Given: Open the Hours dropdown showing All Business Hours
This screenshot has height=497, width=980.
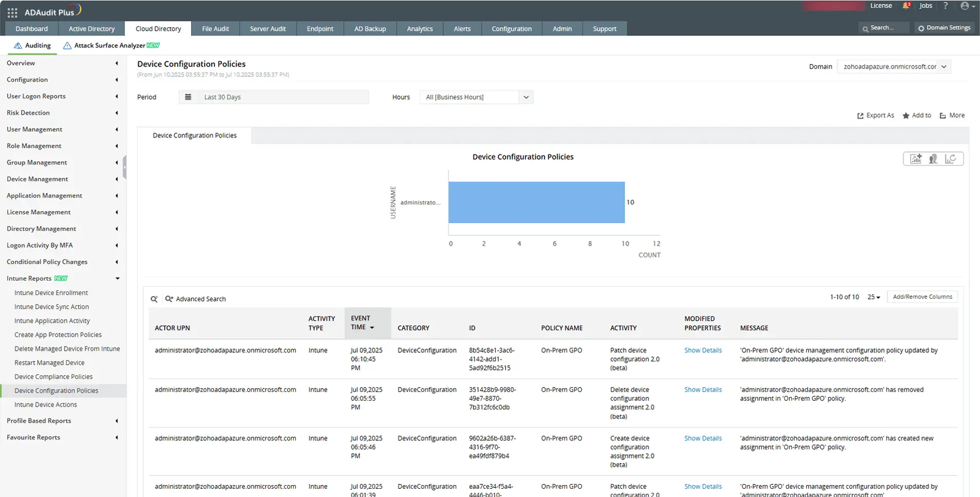Looking at the screenshot, I should pyautogui.click(x=526, y=97).
